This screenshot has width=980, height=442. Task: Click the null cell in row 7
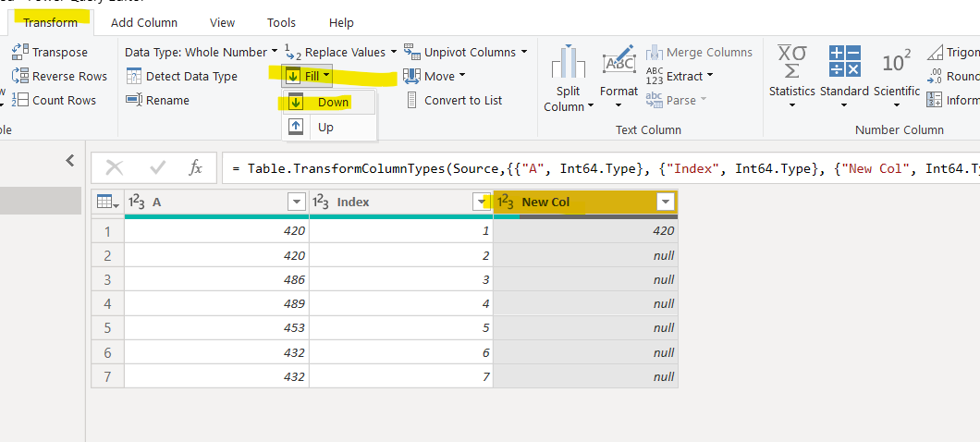(585, 377)
